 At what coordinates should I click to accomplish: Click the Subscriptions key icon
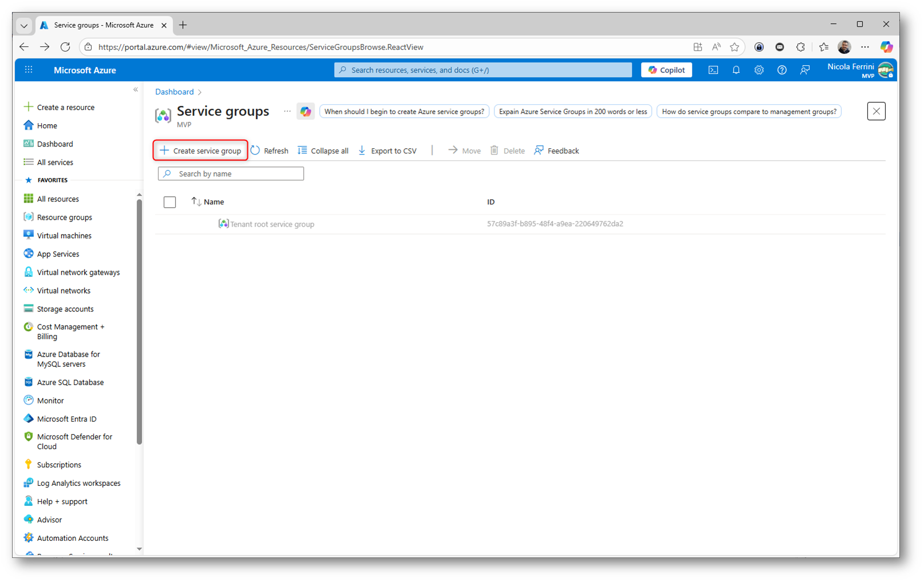29,464
